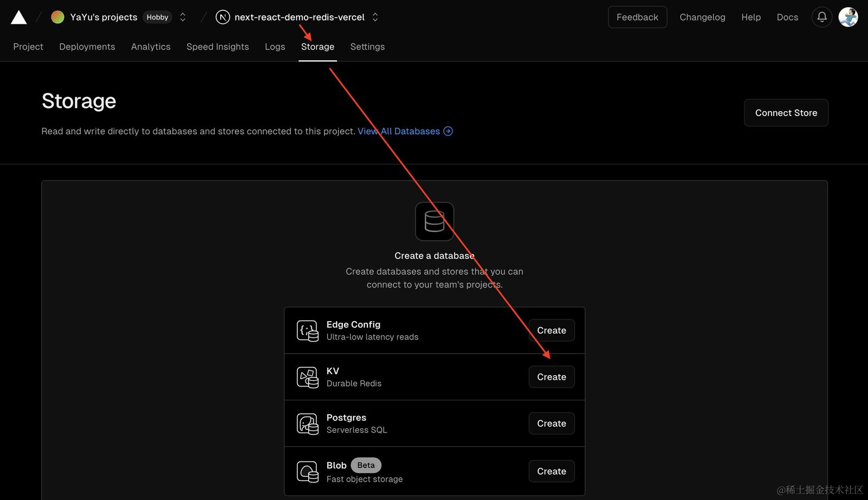868x500 pixels.
Task: Click the Postgres store icon
Action: click(x=308, y=424)
